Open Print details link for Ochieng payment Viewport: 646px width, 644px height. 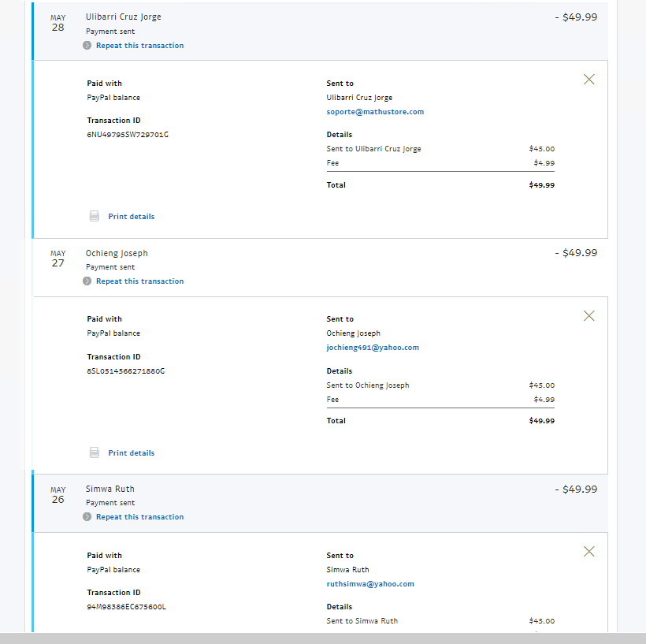coord(131,453)
